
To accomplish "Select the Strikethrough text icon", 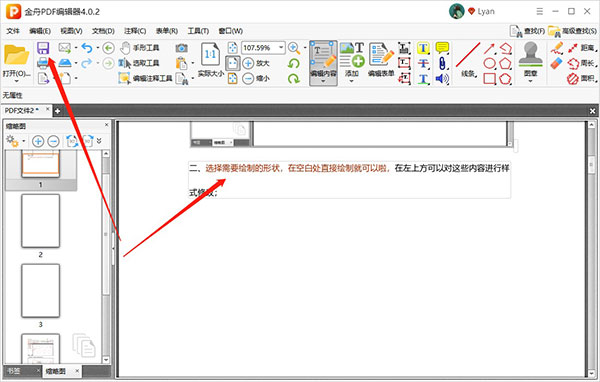I will (x=423, y=63).
